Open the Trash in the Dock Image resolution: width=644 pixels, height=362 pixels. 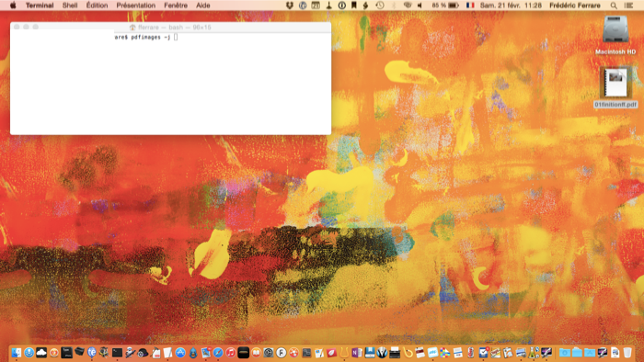[627, 353]
